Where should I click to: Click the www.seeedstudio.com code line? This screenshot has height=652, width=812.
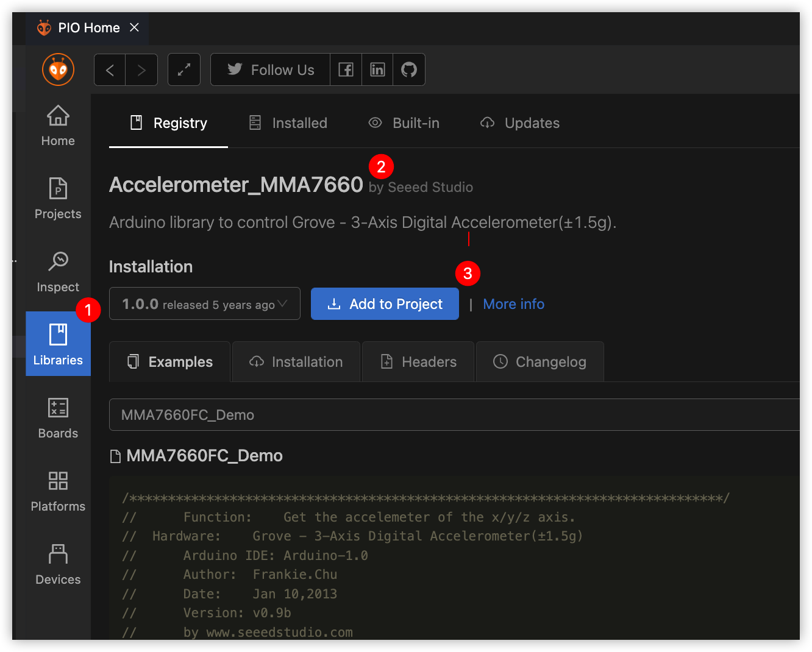coord(238,633)
